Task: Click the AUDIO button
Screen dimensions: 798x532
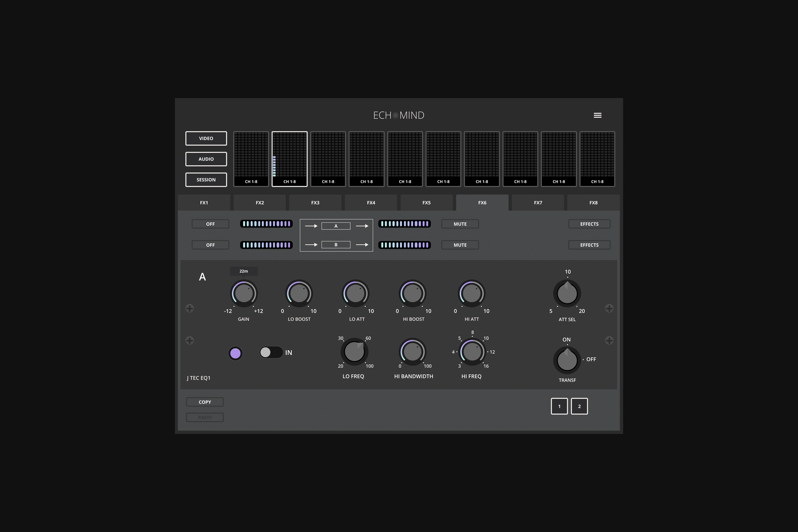Action: tap(206, 159)
